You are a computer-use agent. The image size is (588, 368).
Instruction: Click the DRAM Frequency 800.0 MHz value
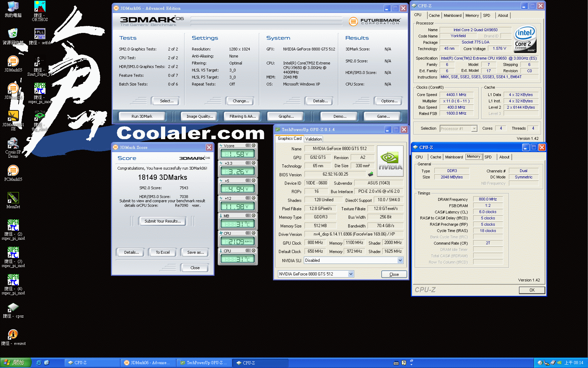pos(488,199)
